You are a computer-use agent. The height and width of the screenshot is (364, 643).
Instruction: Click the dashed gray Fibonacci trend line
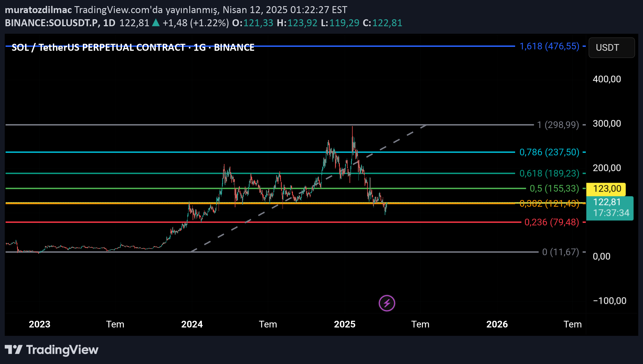point(309,188)
